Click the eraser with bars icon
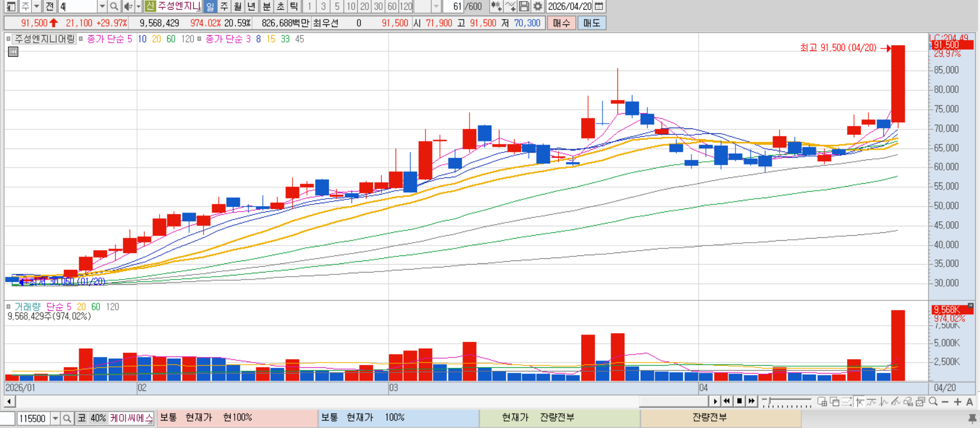Viewport: 980px width, 428px height. click(908, 401)
